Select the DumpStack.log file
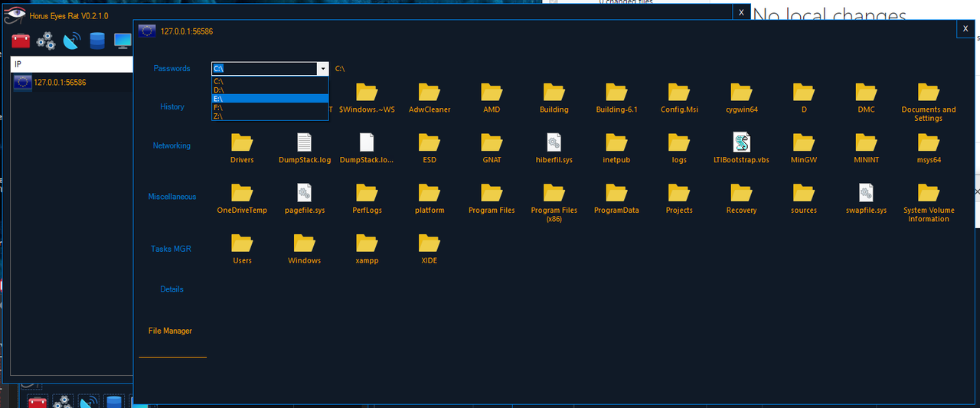 pyautogui.click(x=304, y=147)
